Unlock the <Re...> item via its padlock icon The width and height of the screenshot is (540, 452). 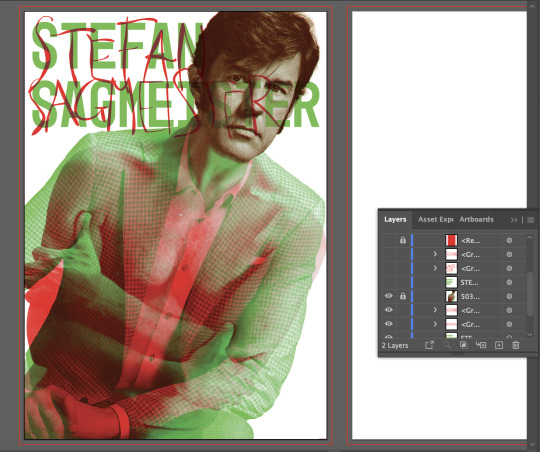[x=403, y=240]
